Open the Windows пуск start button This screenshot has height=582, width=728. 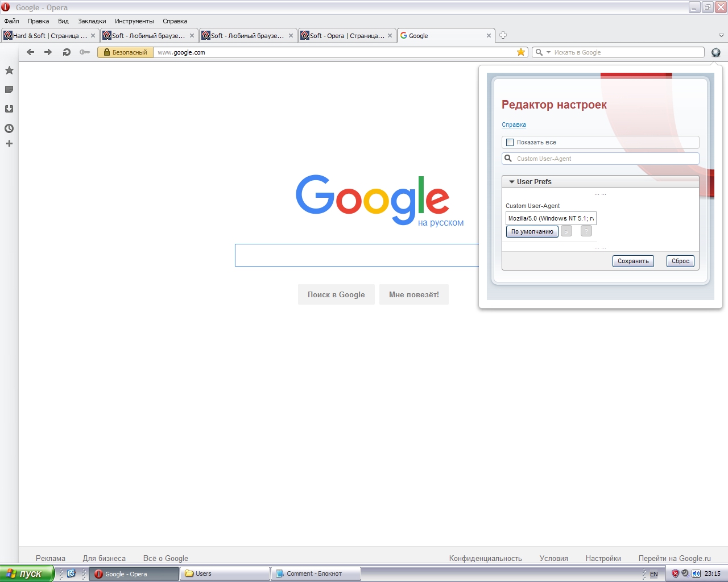(x=27, y=573)
